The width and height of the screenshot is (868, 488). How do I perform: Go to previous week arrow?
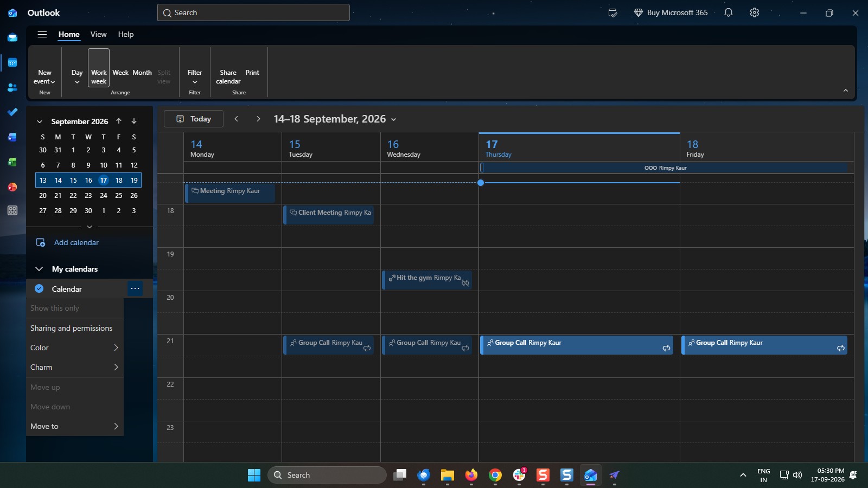[236, 119]
